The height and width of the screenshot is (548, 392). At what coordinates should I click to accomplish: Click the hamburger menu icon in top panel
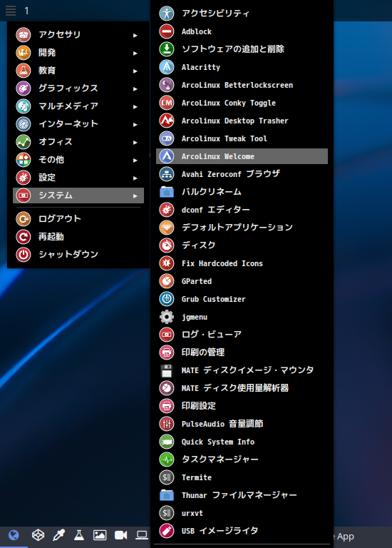[11, 11]
